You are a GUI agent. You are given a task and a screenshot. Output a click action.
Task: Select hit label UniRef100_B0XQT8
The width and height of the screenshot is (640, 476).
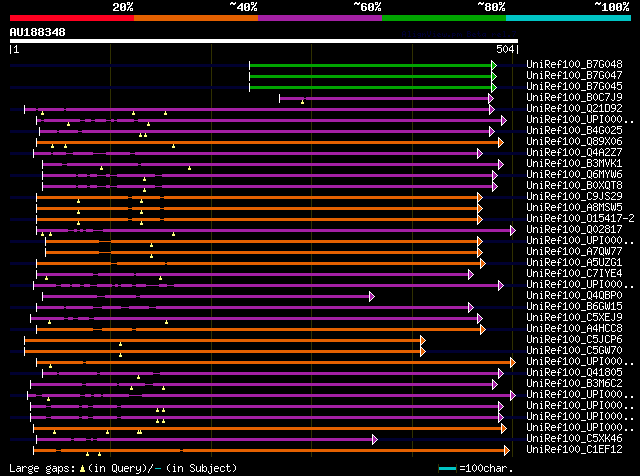tap(574, 186)
